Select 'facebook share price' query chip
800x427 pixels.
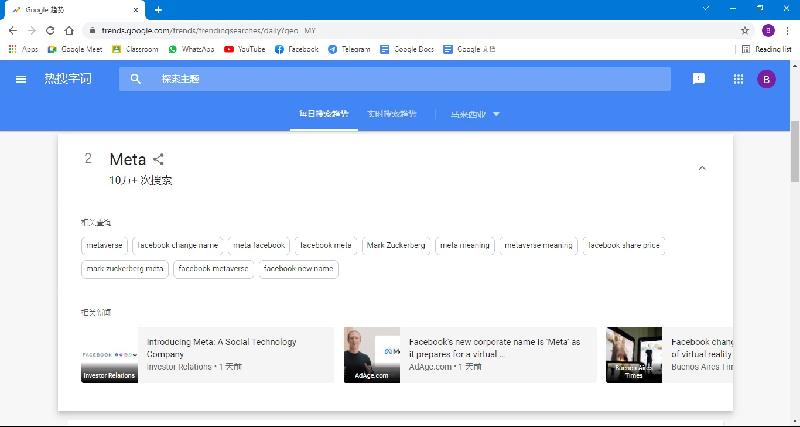point(623,245)
